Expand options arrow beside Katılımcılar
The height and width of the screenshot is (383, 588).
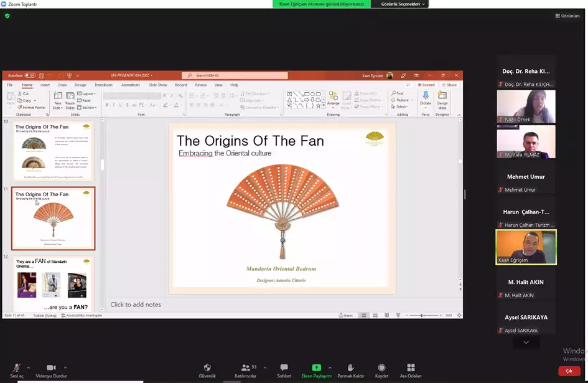[x=265, y=367]
